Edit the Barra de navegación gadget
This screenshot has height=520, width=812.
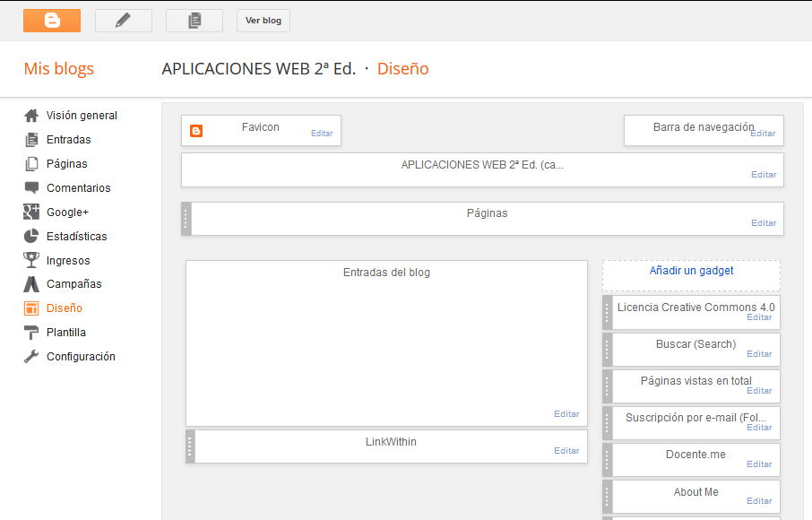(763, 133)
